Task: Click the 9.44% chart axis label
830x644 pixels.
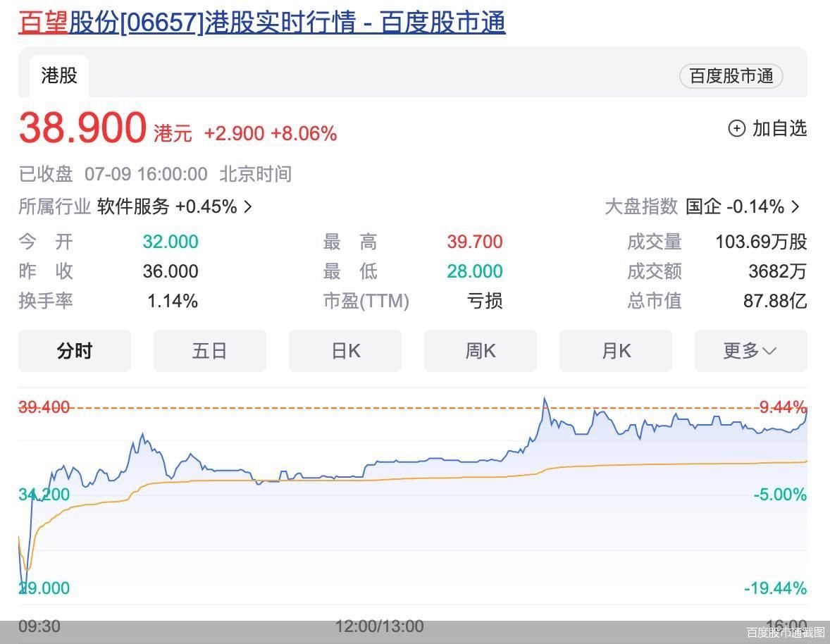Action: click(x=783, y=407)
